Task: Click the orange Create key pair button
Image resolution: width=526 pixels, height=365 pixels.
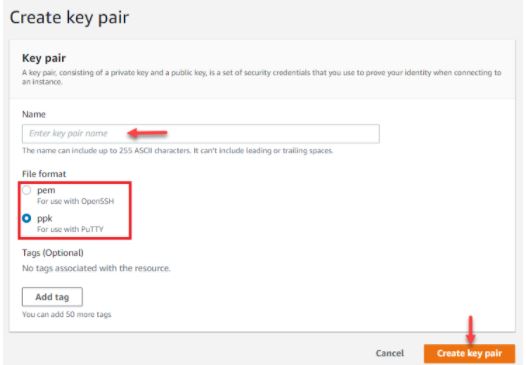Action: pyautogui.click(x=469, y=353)
